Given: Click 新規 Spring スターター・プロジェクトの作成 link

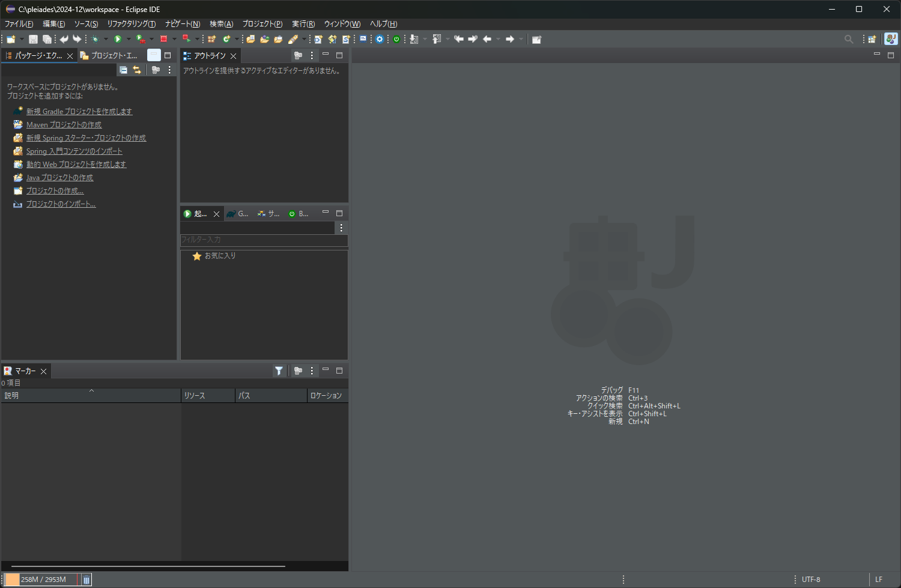Looking at the screenshot, I should (x=86, y=138).
